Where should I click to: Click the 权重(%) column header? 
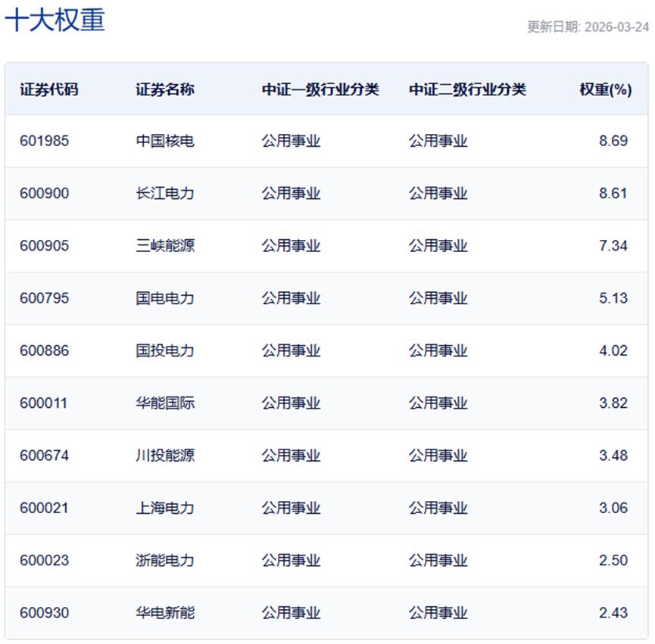pyautogui.click(x=605, y=89)
